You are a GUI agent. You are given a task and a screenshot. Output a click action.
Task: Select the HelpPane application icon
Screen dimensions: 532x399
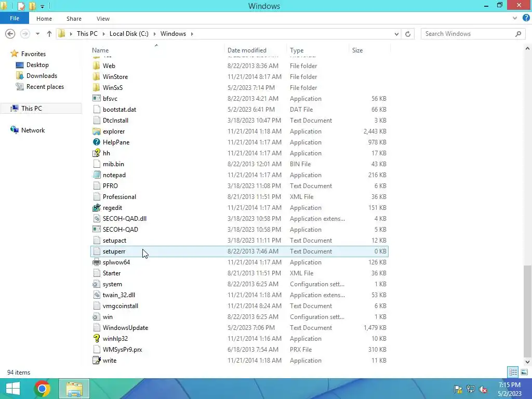pyautogui.click(x=96, y=142)
